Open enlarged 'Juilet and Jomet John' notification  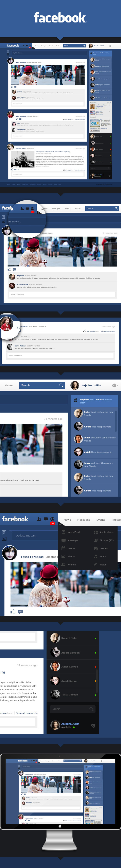click(x=94, y=439)
